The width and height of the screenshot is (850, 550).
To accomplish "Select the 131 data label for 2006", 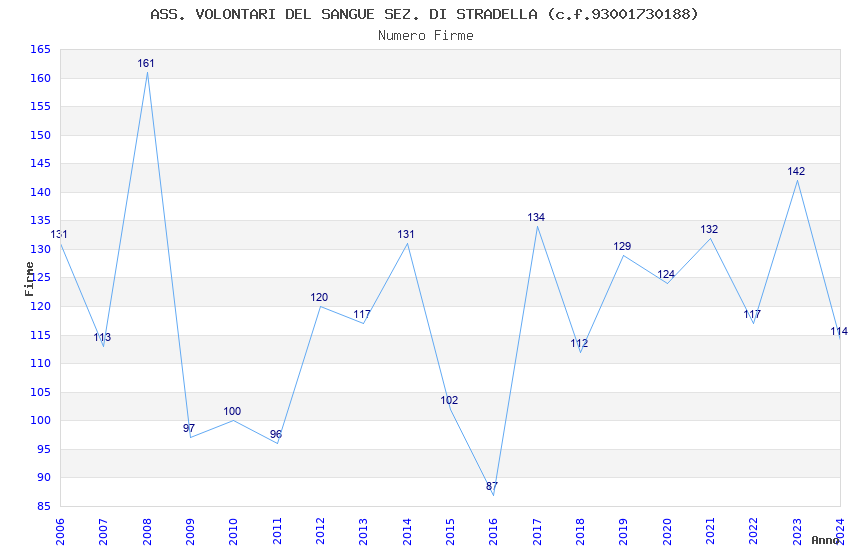I will pyautogui.click(x=59, y=235).
